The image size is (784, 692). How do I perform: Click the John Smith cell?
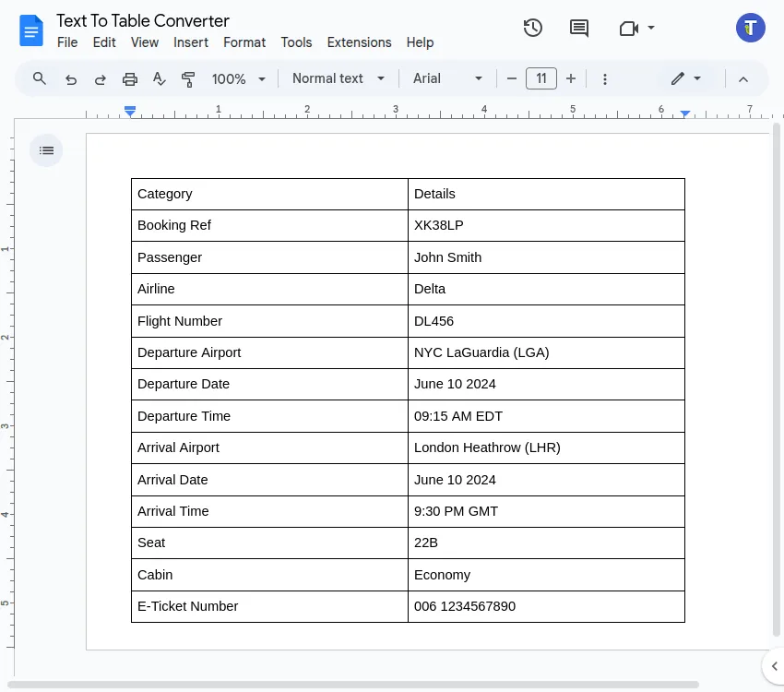(x=546, y=257)
